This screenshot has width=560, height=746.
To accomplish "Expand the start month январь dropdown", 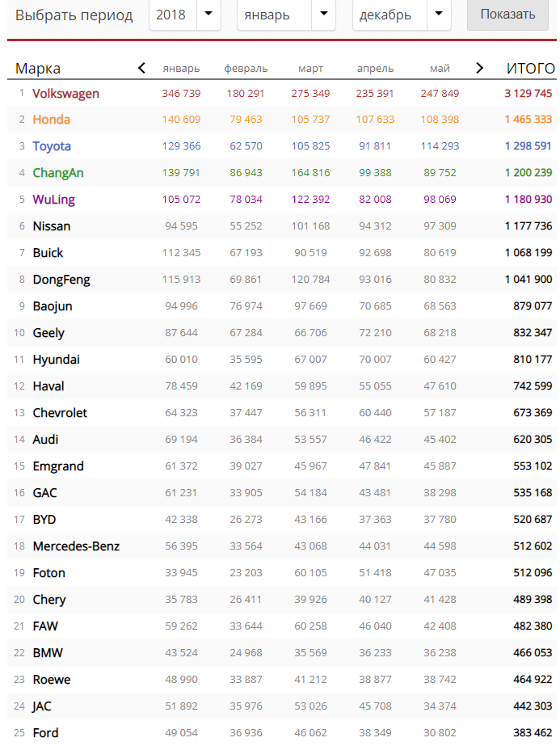I will tap(324, 14).
